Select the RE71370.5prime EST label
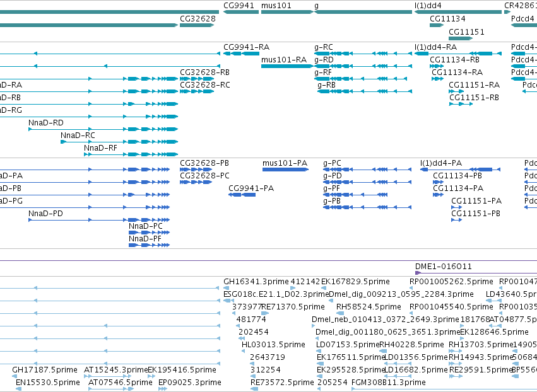This screenshot has width=537, height=392. [293, 307]
